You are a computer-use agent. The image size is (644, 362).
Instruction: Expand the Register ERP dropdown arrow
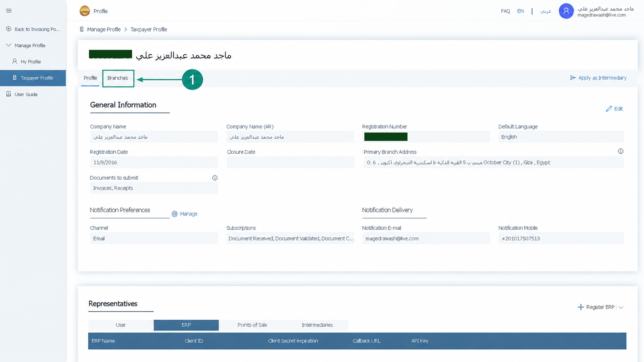click(621, 307)
